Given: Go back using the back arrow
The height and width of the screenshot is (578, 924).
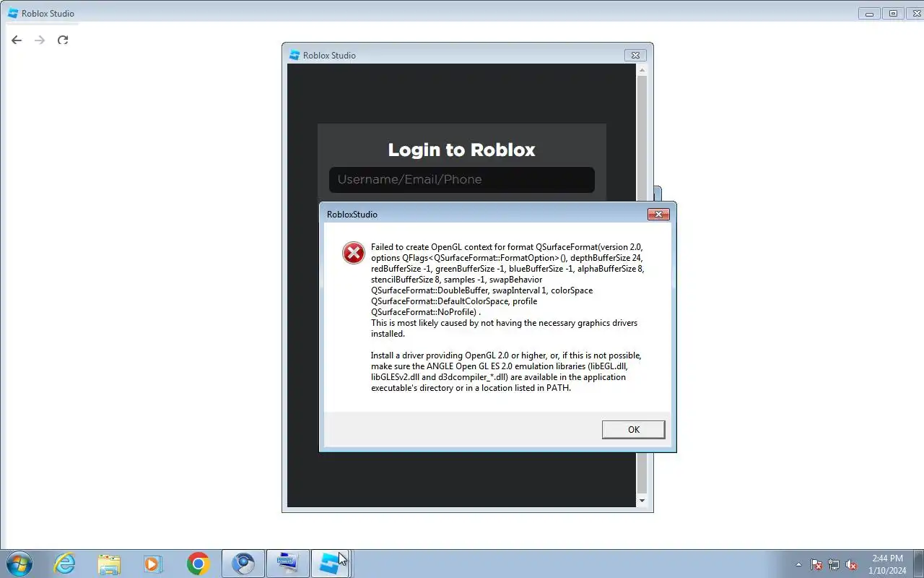Looking at the screenshot, I should 17,40.
